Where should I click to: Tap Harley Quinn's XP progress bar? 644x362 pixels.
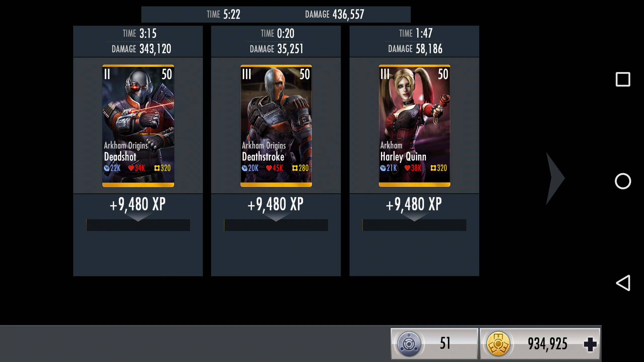coord(414,225)
